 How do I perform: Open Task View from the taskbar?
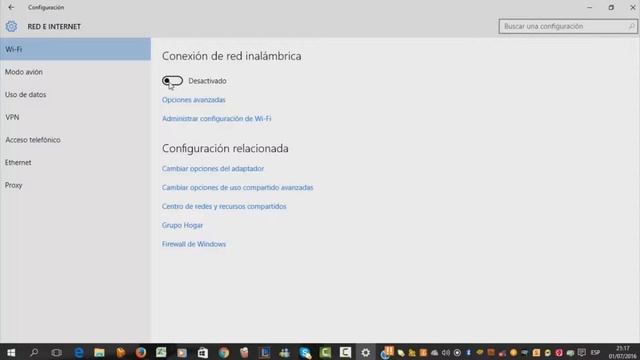[x=56, y=352]
